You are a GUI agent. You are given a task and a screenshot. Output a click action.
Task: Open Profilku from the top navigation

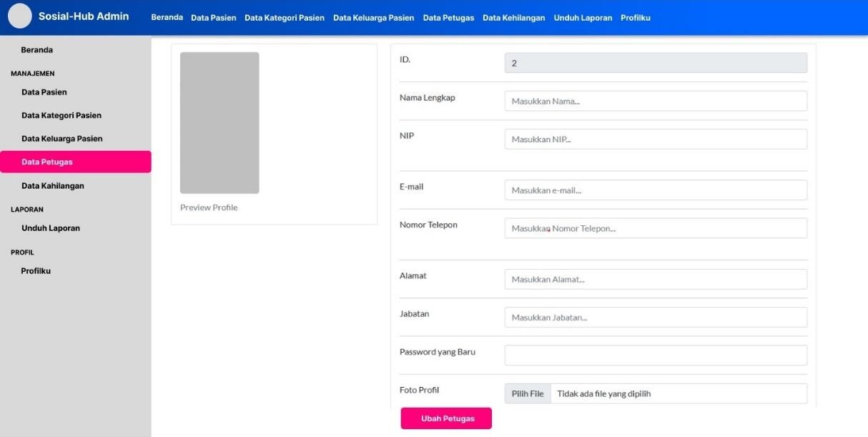(x=635, y=18)
